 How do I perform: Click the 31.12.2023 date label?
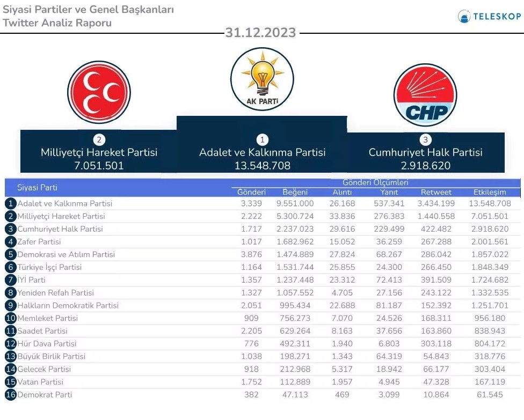[x=260, y=33]
